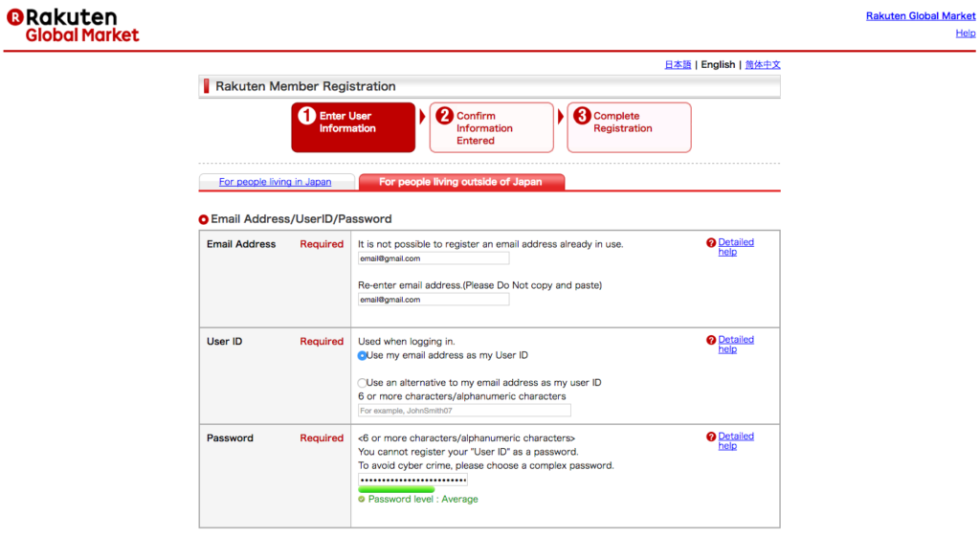
Task: Select Use an alternative user ID option
Action: click(x=362, y=383)
